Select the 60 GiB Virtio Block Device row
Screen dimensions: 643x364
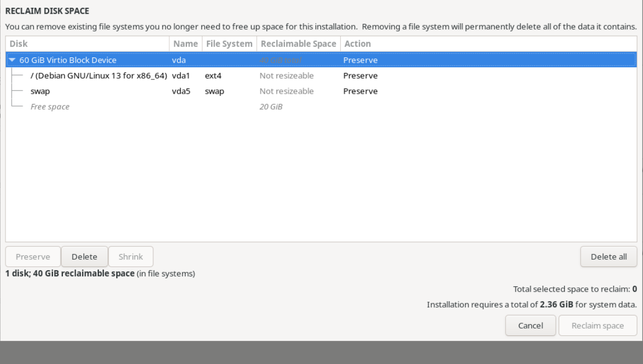321,60
